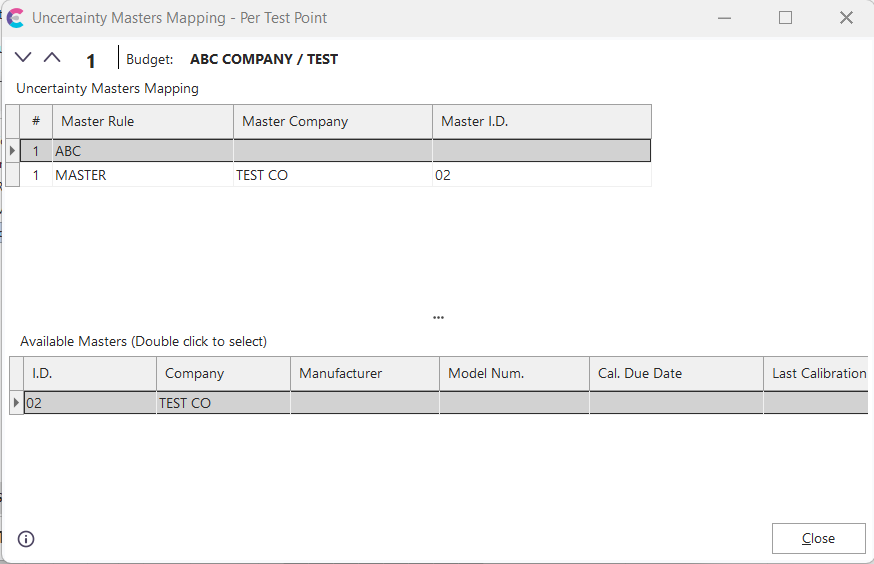Click the info icon at bottom left
874x564 pixels.
(x=26, y=539)
